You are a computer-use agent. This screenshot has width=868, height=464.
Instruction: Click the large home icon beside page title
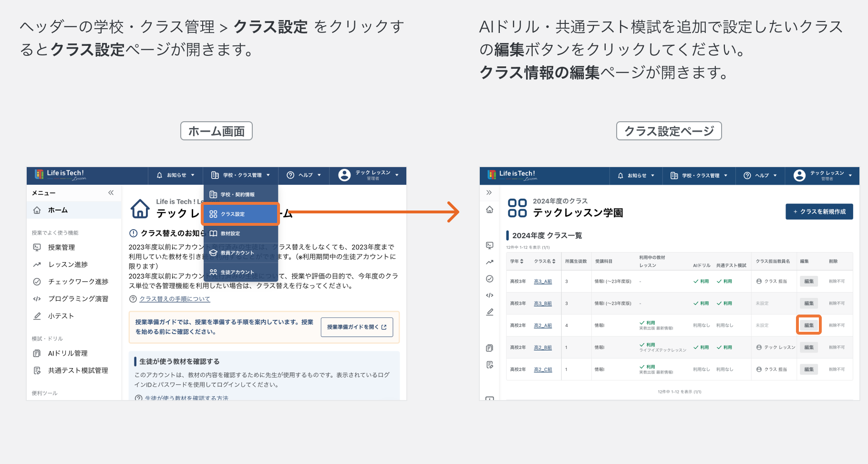click(x=140, y=209)
